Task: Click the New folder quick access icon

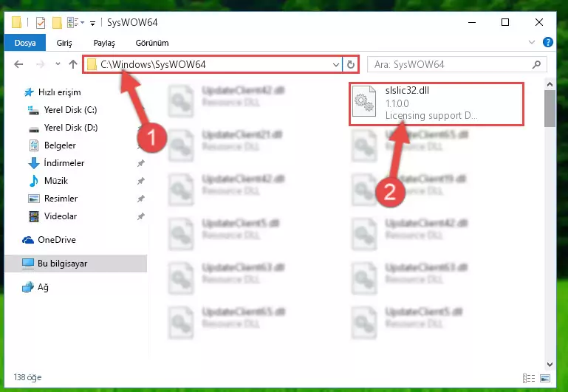Action: click(x=57, y=23)
